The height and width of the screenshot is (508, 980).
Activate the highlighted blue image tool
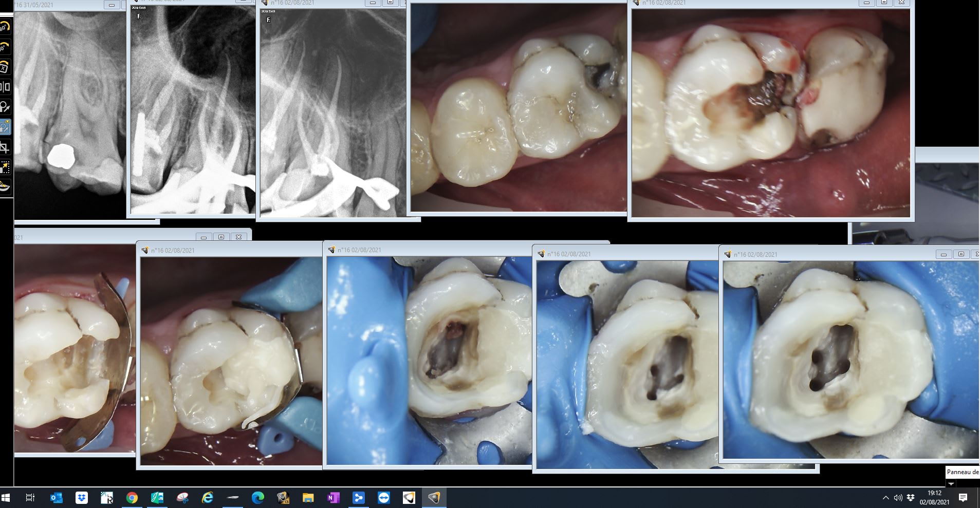pos(5,127)
